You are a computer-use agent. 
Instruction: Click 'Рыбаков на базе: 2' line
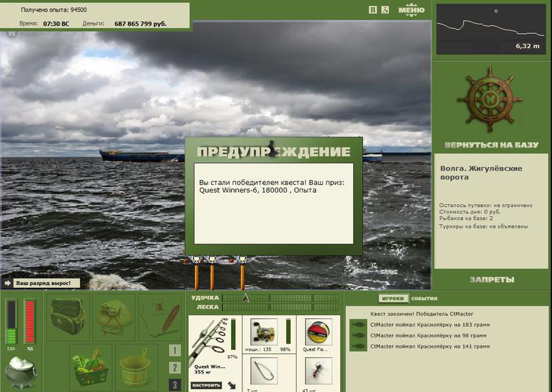pyautogui.click(x=466, y=218)
